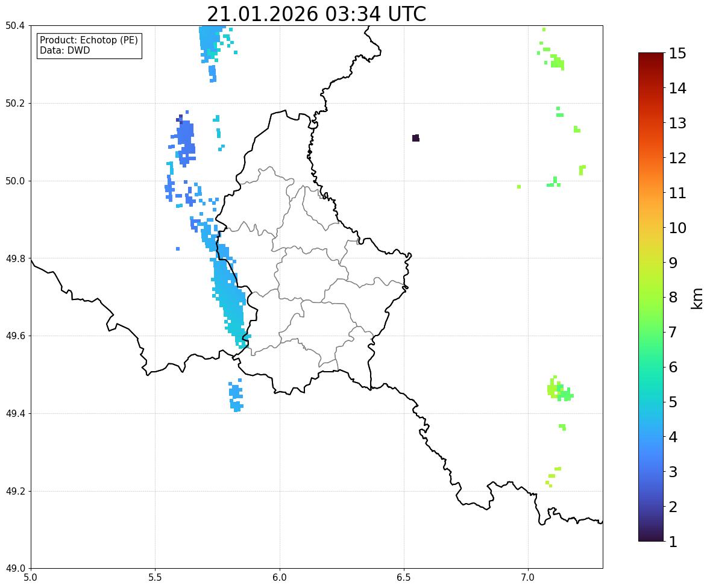710x588 pixels.
Task: Click longitude axis label 5.5
Action: tap(155, 578)
